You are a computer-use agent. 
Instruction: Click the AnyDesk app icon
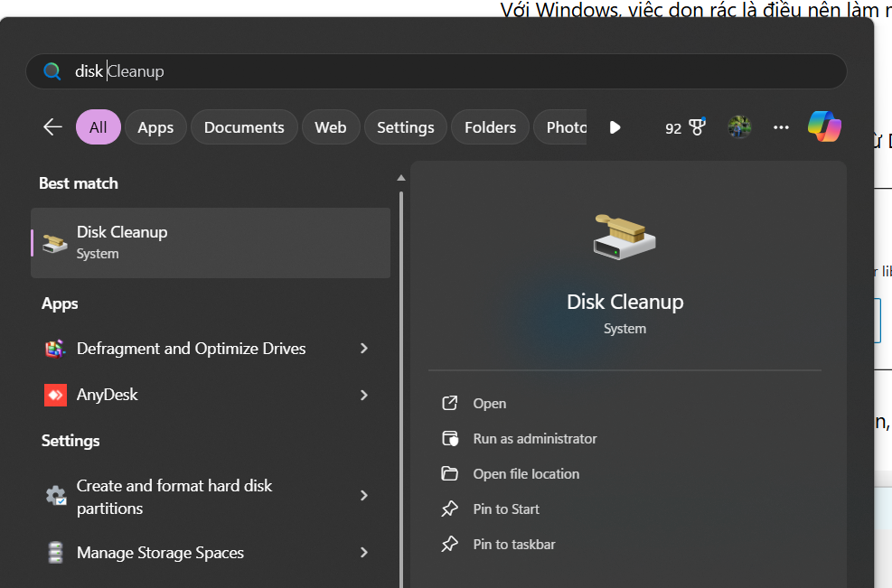tap(56, 395)
